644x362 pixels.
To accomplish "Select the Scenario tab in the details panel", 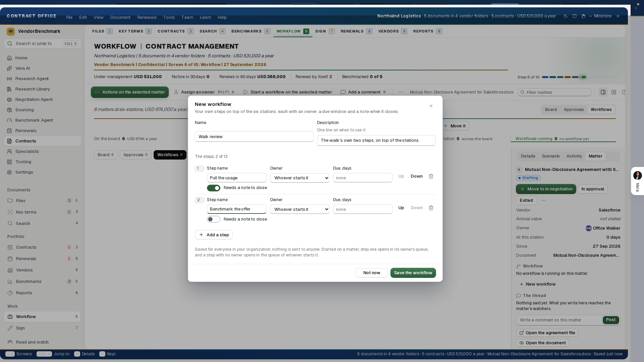I will 551,156.
